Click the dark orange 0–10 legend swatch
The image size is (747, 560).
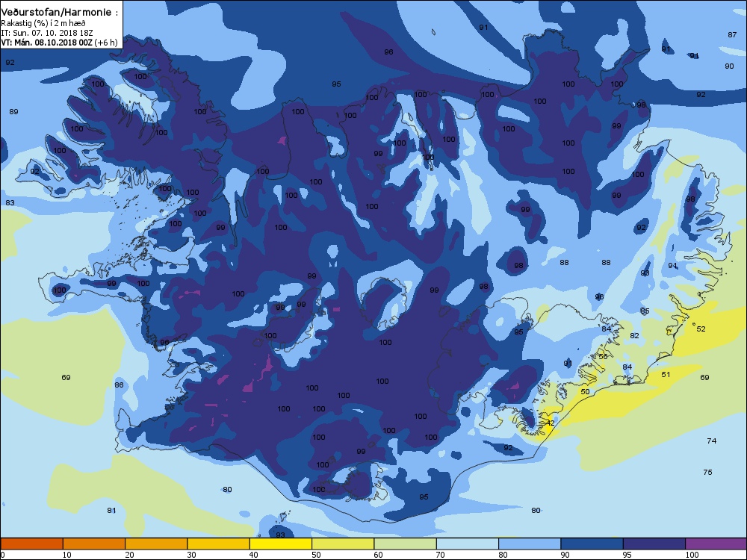(x=31, y=544)
